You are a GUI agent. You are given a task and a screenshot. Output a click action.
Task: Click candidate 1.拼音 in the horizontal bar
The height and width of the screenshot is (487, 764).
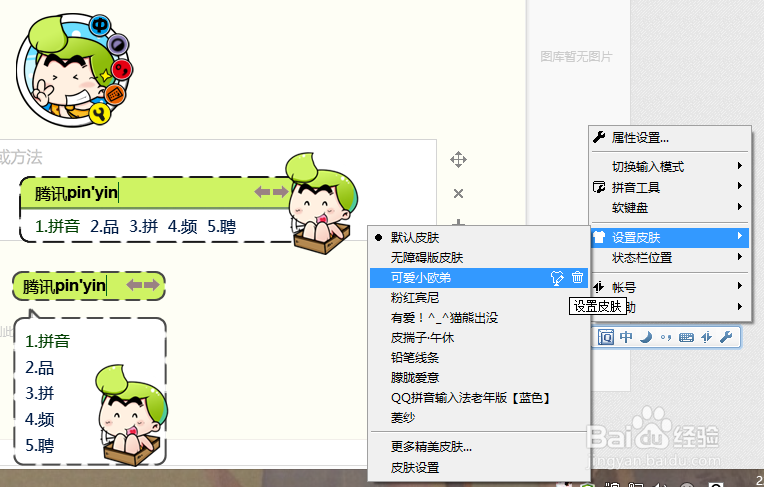[x=57, y=227]
